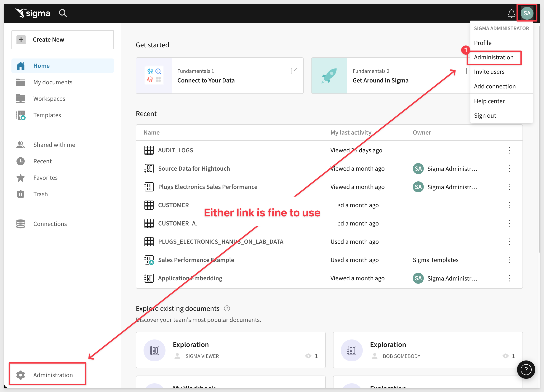
Task: Open more options for the CUSTOMER row
Action: point(510,205)
